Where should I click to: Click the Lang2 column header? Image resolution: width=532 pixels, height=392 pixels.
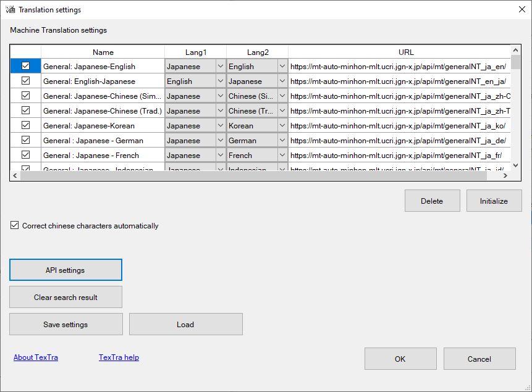point(258,52)
